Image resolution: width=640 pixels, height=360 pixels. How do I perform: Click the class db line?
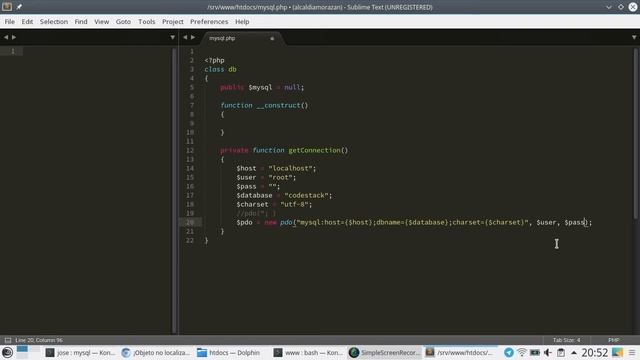(220, 69)
